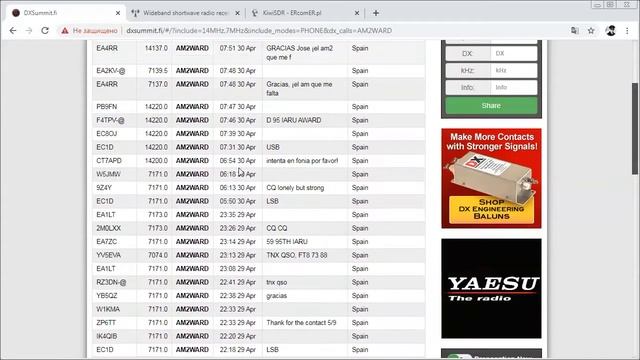Select spotter YB5QZ callsign
640x360 pixels.
click(x=107, y=296)
